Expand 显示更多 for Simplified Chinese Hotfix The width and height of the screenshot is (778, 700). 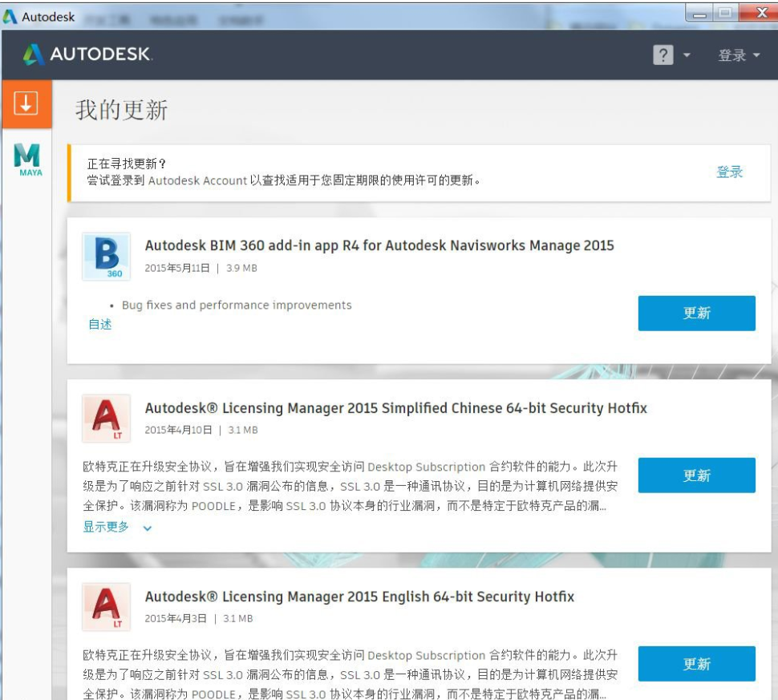tap(117, 527)
